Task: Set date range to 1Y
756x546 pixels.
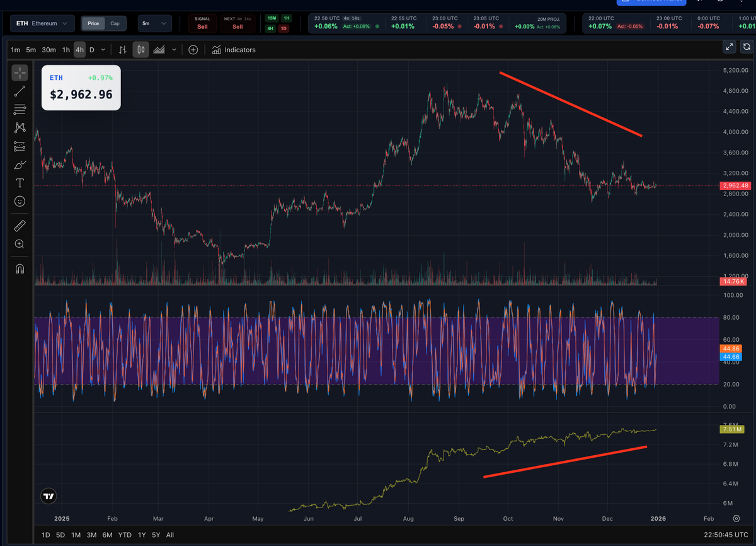Action: [x=142, y=535]
